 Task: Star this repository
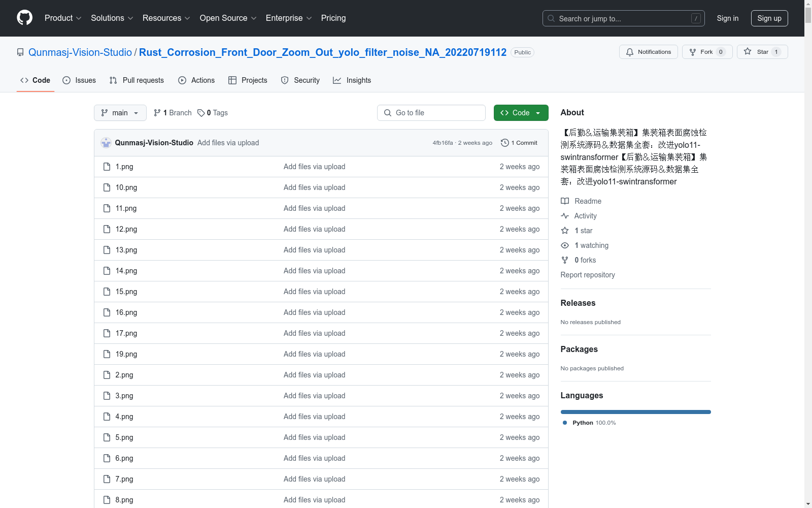tap(758, 51)
